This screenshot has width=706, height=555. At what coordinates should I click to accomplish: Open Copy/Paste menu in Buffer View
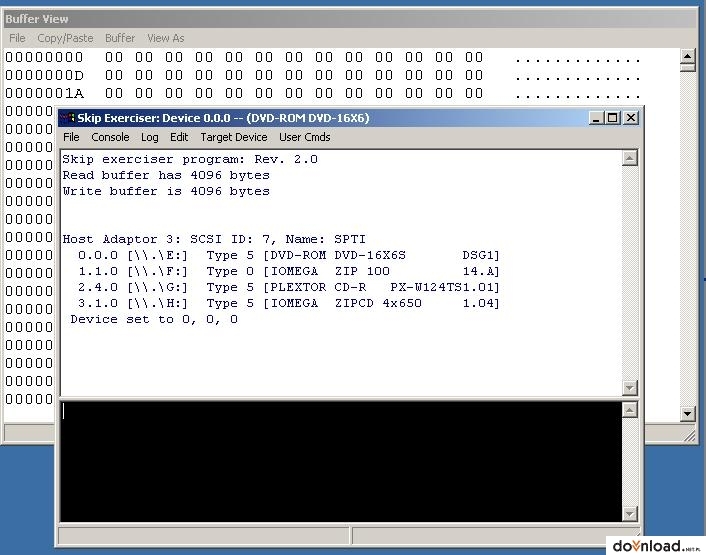(65, 38)
